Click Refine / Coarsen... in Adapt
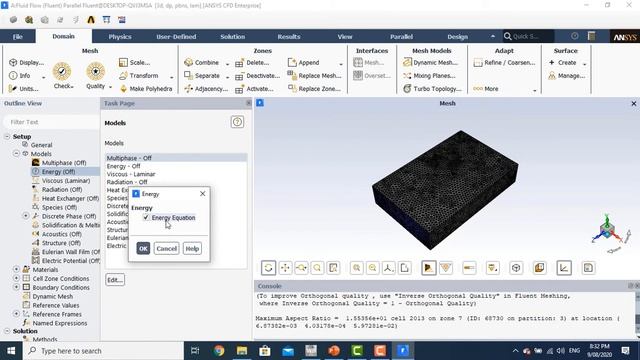Image resolution: width=640 pixels, height=360 pixels. (504, 62)
